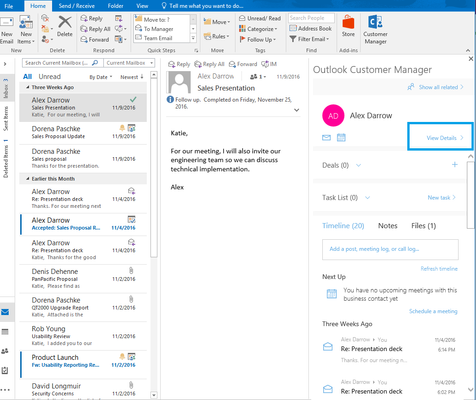Switch to the Files (1) tab
Viewport: 476px width, 400px height.
tap(424, 226)
